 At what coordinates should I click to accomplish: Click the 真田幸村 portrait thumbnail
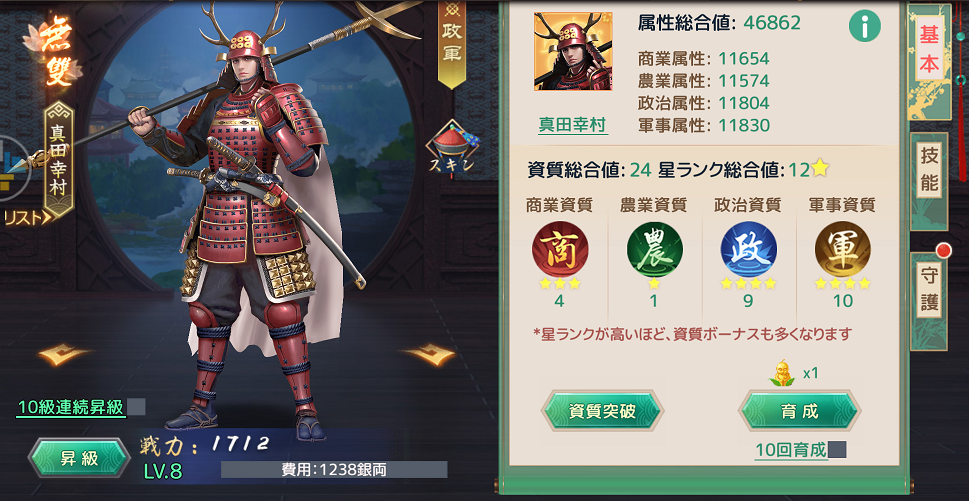coord(573,51)
